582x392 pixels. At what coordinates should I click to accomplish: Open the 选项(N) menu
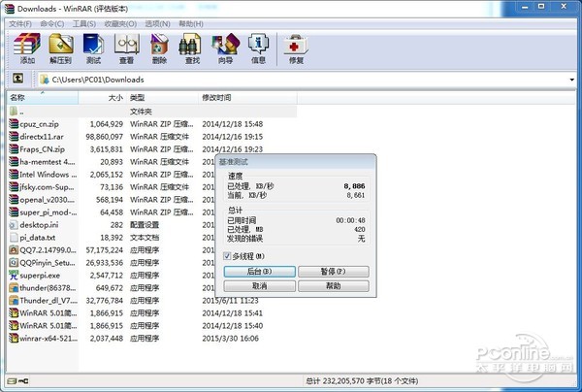pos(157,23)
